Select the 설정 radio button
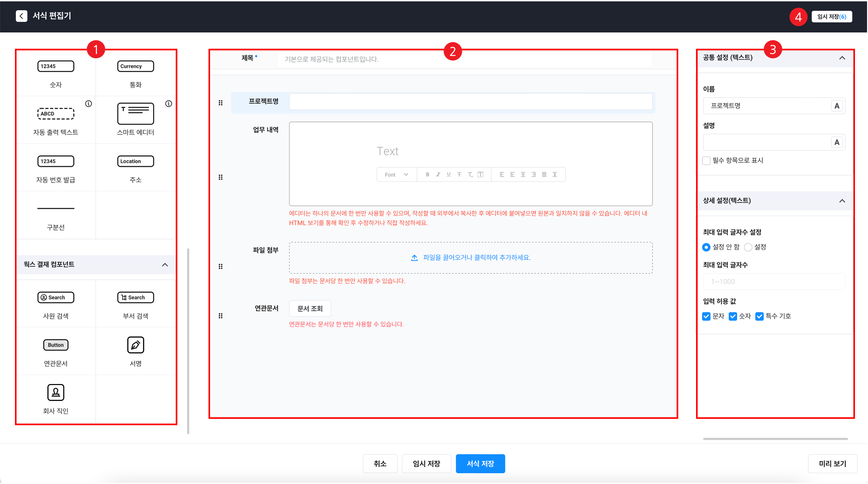This screenshot has height=484, width=868. [748, 247]
